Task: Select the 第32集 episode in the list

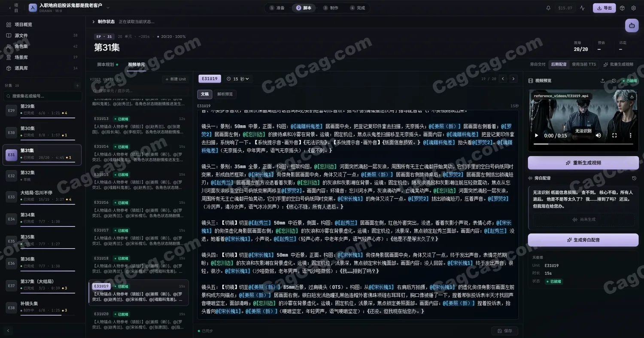Action: click(x=42, y=176)
